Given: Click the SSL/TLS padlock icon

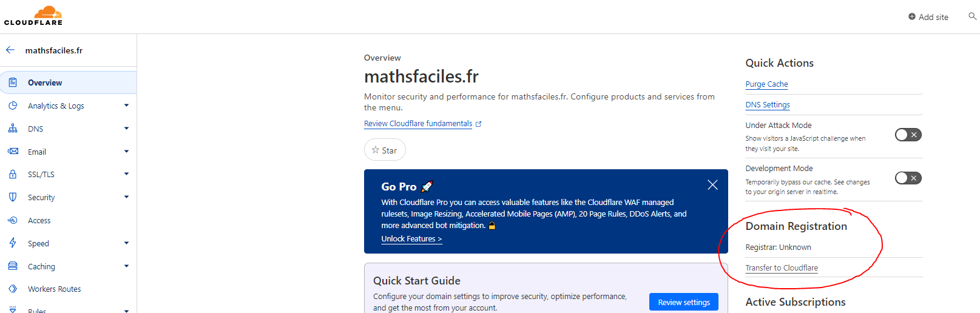Looking at the screenshot, I should [x=13, y=174].
